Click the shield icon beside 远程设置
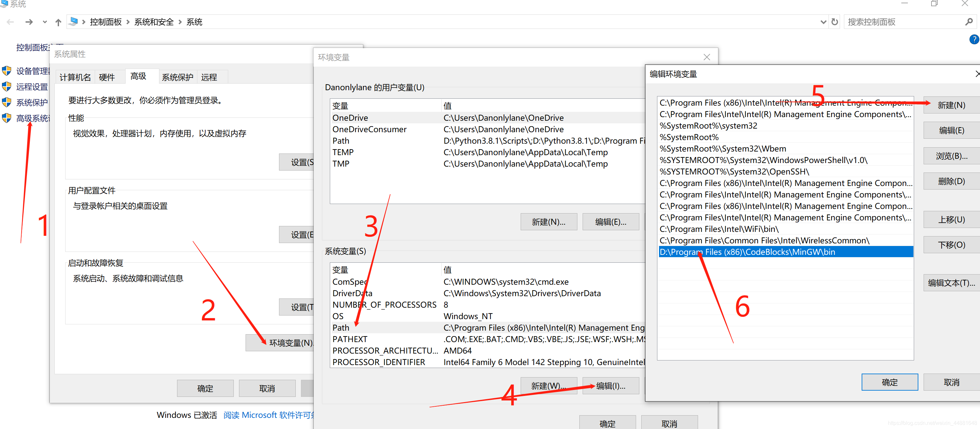The height and width of the screenshot is (429, 980). click(7, 87)
